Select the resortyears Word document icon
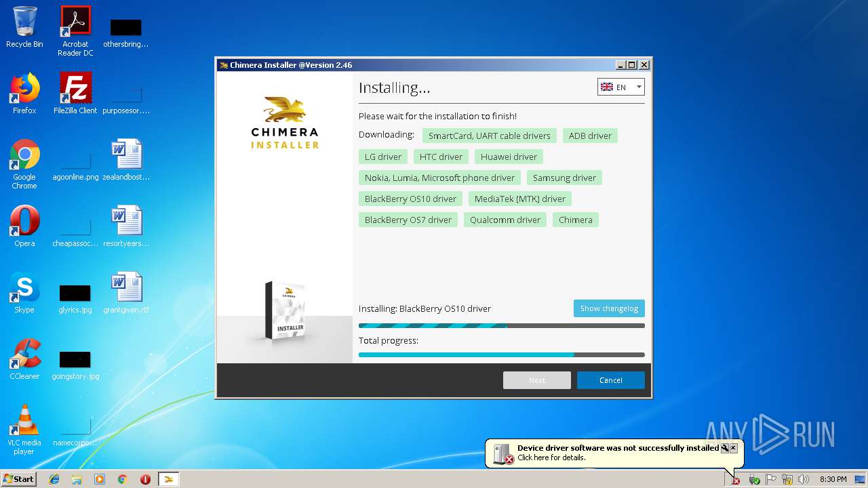 coord(126,226)
